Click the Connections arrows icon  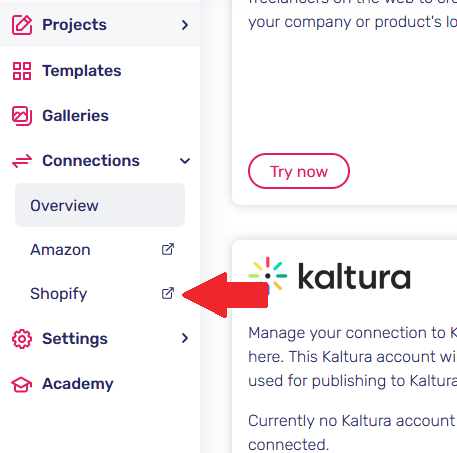coord(22,161)
